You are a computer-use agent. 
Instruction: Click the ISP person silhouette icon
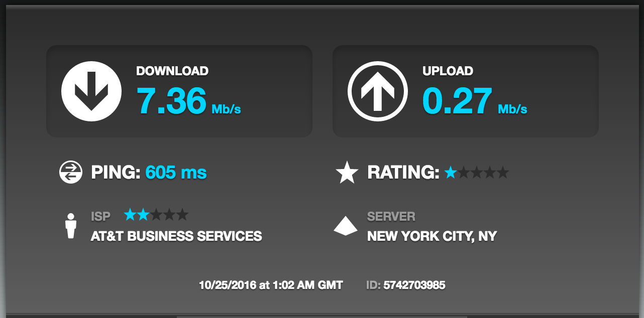tap(71, 226)
